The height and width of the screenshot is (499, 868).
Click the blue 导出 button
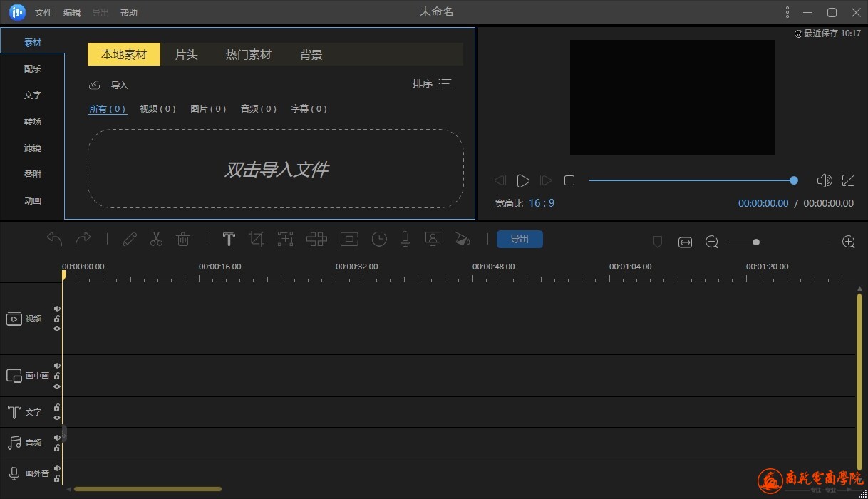(520, 240)
